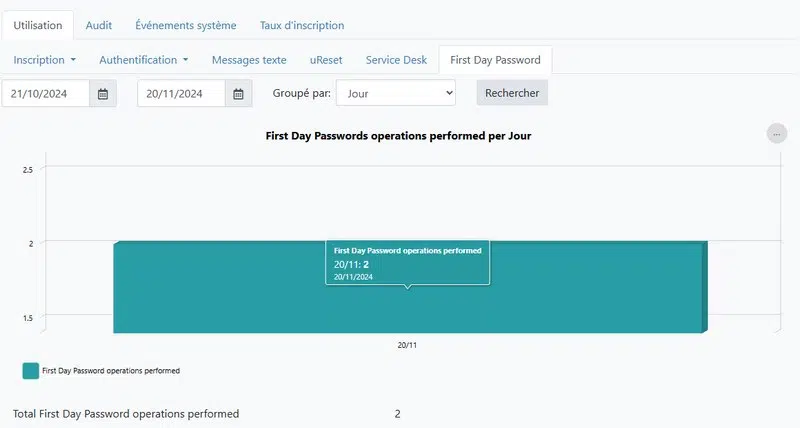Switch to the Audit tab
The width and height of the screenshot is (800, 428).
click(x=98, y=26)
